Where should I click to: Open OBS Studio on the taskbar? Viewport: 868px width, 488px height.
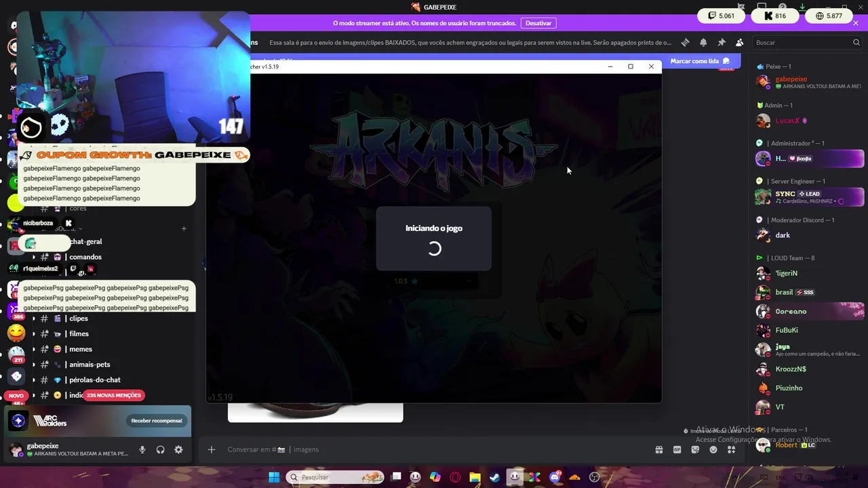tap(595, 477)
